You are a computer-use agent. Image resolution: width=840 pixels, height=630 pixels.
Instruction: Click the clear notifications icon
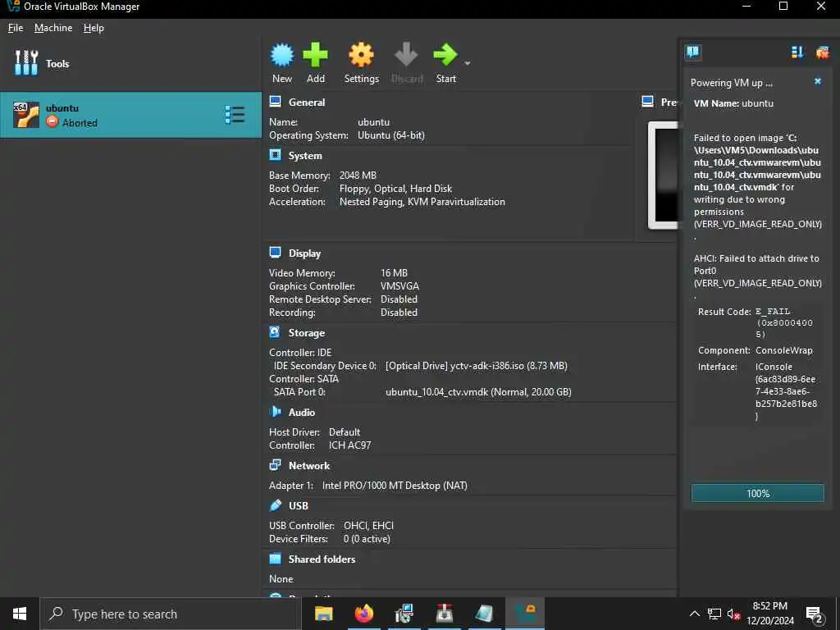tap(822, 52)
